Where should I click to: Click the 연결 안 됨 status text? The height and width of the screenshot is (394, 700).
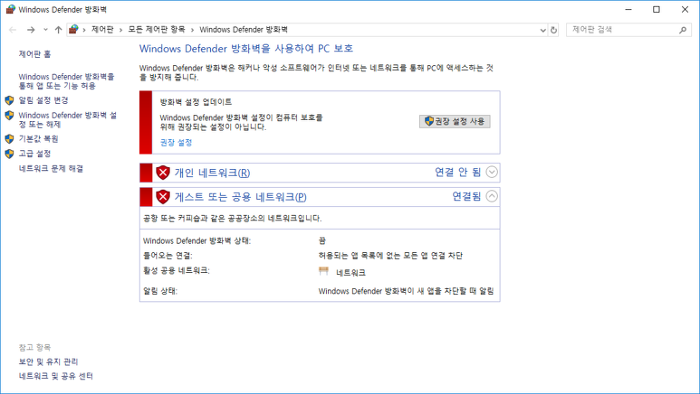458,172
